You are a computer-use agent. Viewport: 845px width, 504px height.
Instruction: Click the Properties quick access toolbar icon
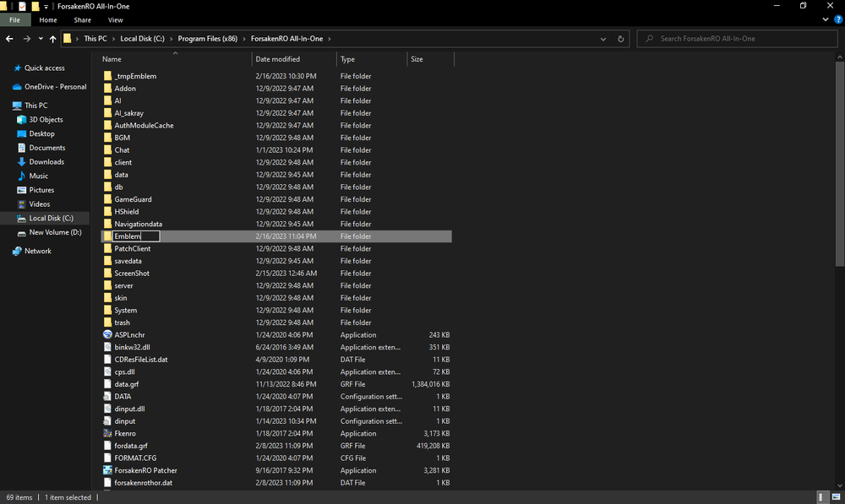pos(22,6)
